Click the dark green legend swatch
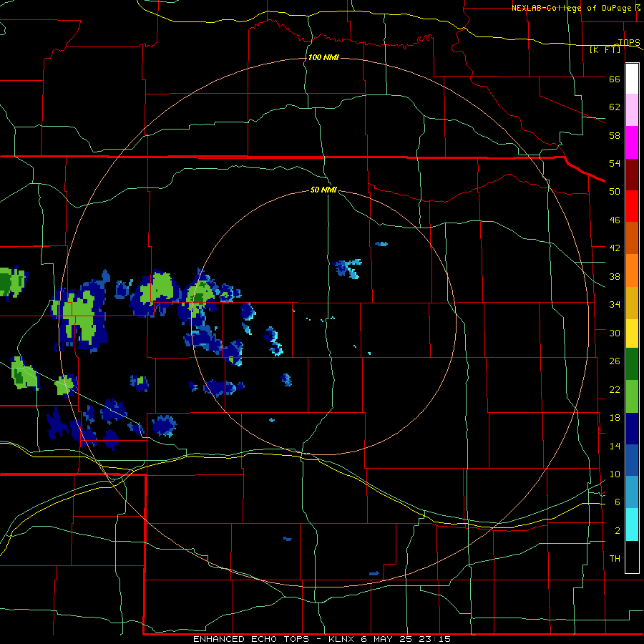This screenshot has height=644, width=644. click(632, 364)
